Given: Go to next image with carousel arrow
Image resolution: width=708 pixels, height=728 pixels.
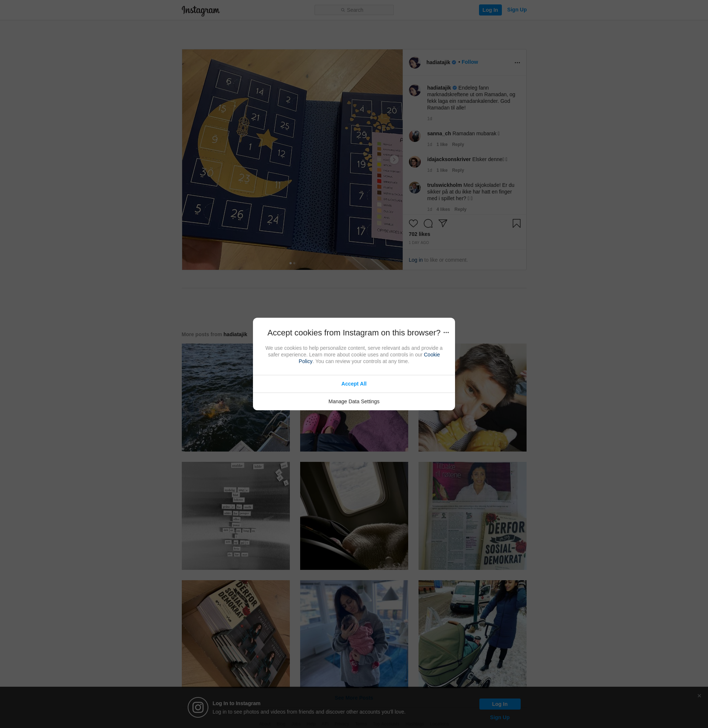Looking at the screenshot, I should [x=394, y=160].
